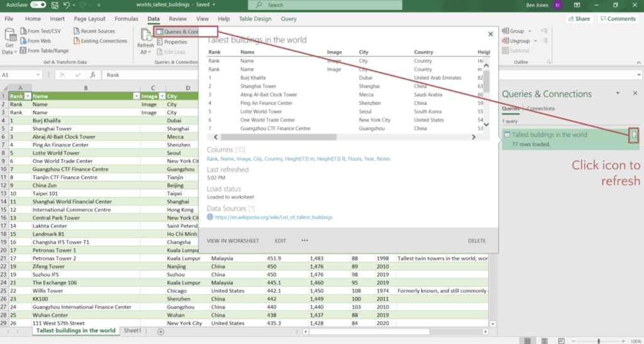Import data From Text/CSV

click(x=40, y=31)
